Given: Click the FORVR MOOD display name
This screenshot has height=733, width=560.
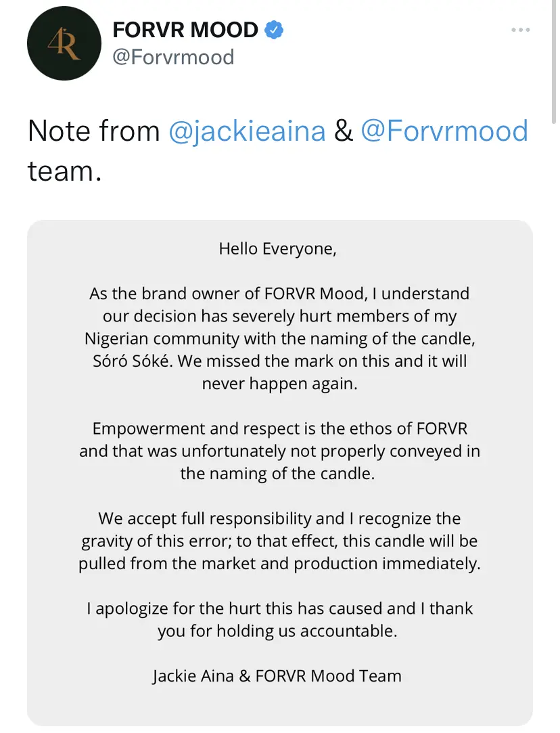Looking at the screenshot, I should [x=185, y=30].
